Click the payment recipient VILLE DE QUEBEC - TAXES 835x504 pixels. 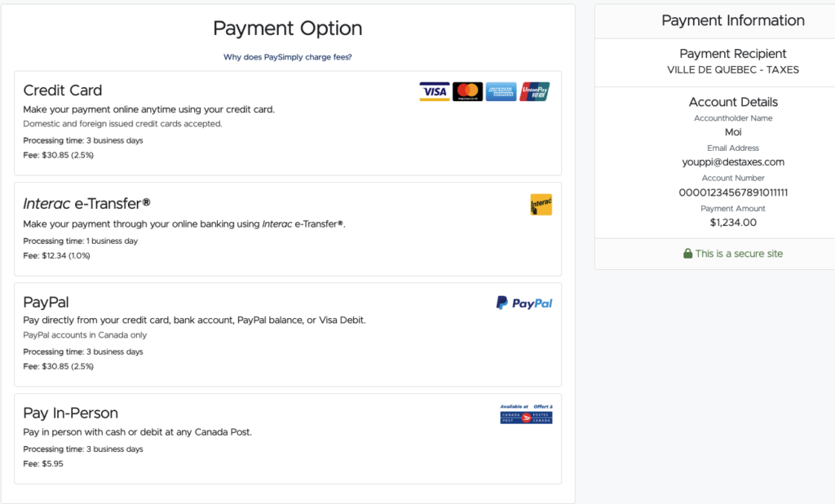733,70
